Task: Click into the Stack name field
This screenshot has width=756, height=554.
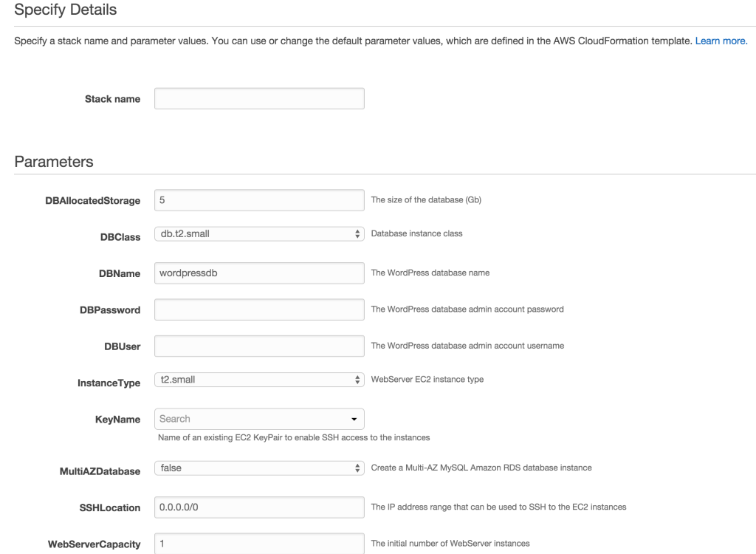Action: 258,98
